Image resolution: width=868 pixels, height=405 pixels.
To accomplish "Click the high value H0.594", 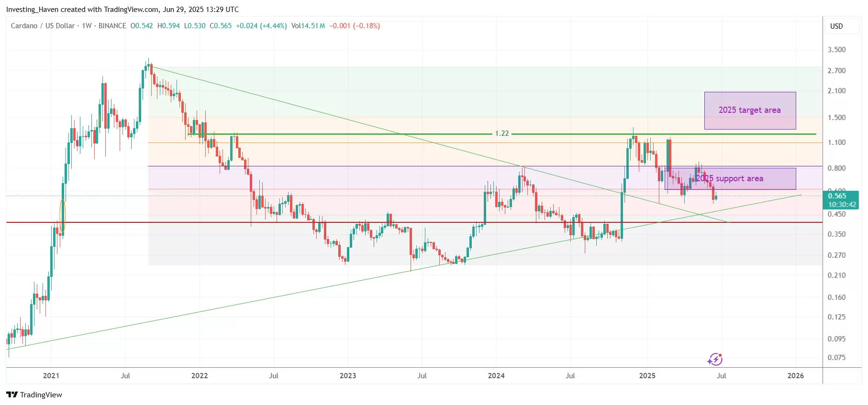I will pos(168,26).
